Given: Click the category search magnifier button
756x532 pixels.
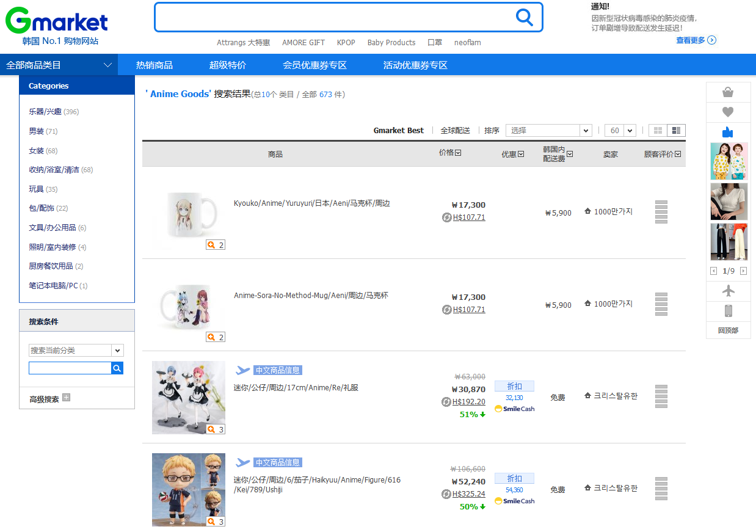Looking at the screenshot, I should pos(117,368).
